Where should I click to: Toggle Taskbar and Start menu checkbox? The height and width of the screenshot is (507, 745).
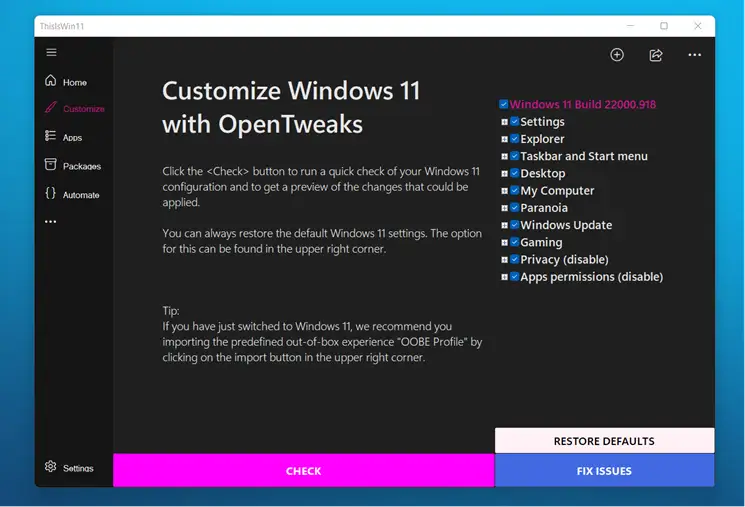515,156
